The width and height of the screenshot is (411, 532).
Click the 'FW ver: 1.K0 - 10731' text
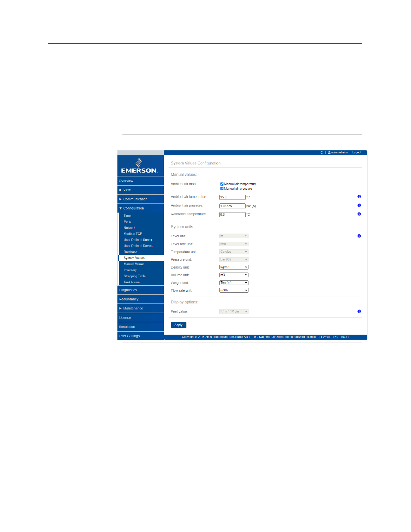pyautogui.click(x=335, y=337)
